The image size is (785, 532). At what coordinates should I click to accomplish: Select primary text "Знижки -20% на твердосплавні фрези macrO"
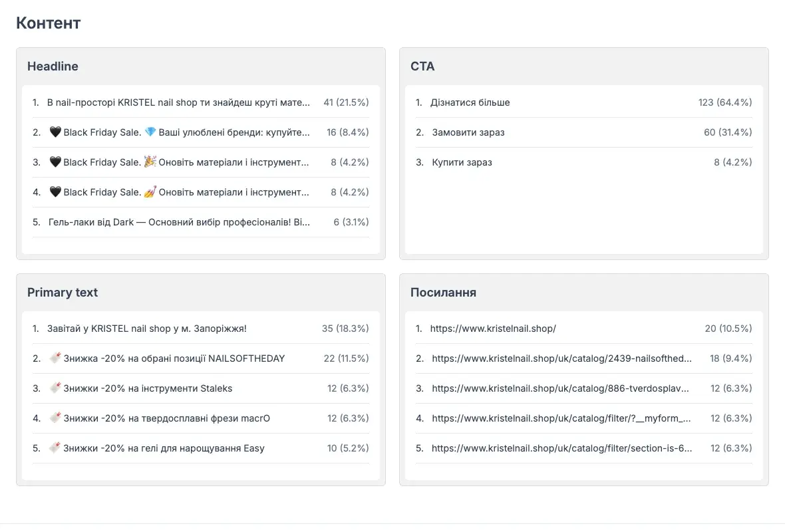click(159, 418)
